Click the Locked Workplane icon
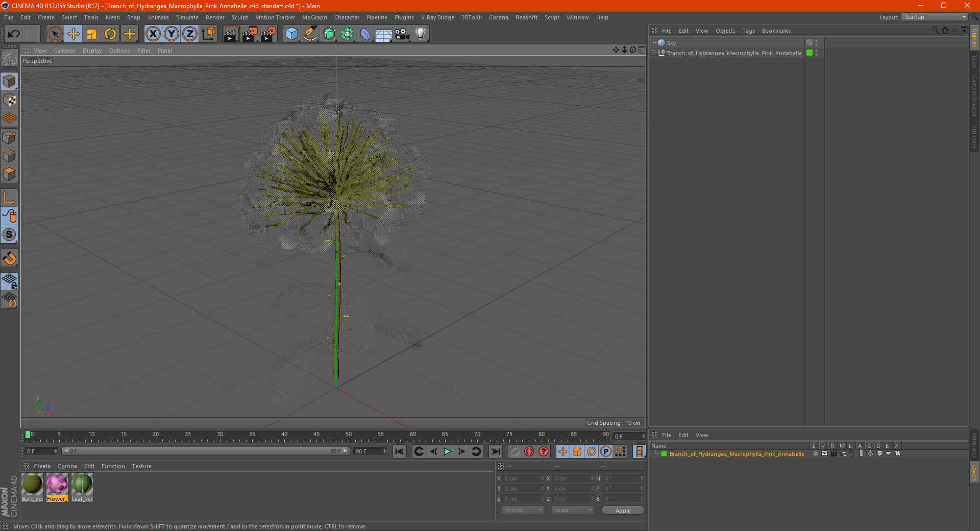 (9, 281)
